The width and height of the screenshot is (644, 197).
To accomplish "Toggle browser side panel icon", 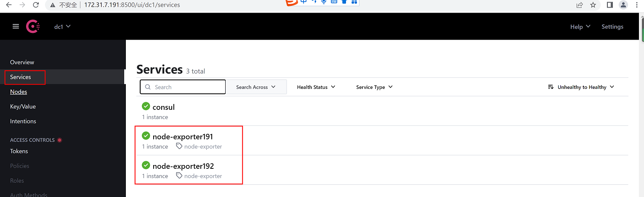I will [x=609, y=5].
